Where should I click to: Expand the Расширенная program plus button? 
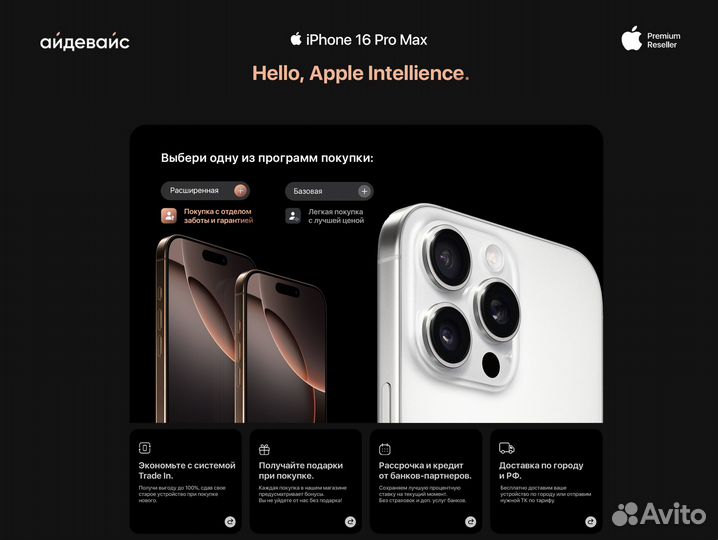(x=240, y=191)
